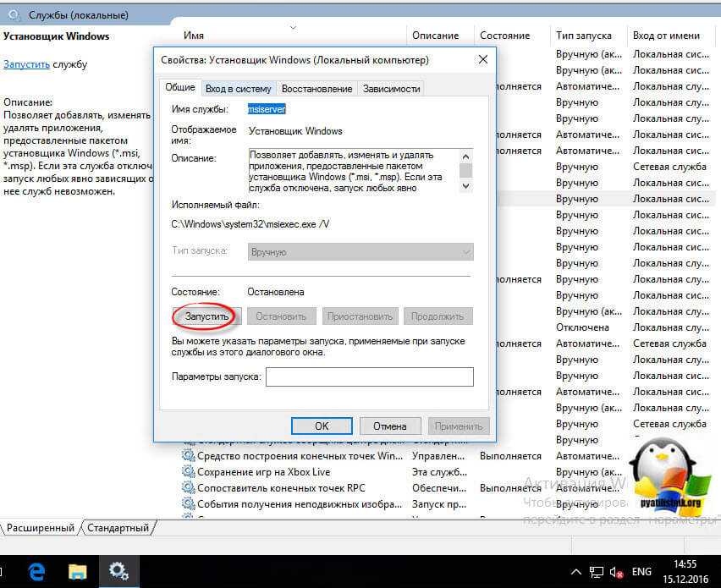The width and height of the screenshot is (721, 588).
Task: Open the Вход в систему tab
Action: coord(238,89)
